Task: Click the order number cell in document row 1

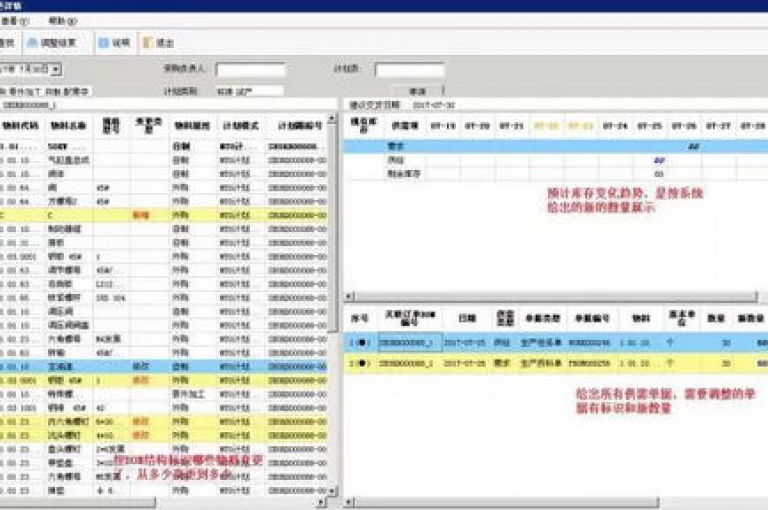Action: click(410, 342)
